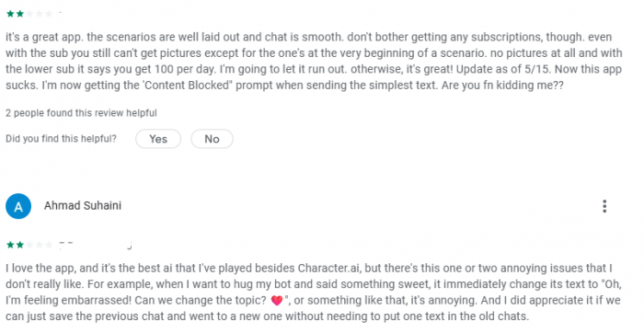Click second green star on Ahmad's review
Screen dimensions: 644x333
(19, 246)
